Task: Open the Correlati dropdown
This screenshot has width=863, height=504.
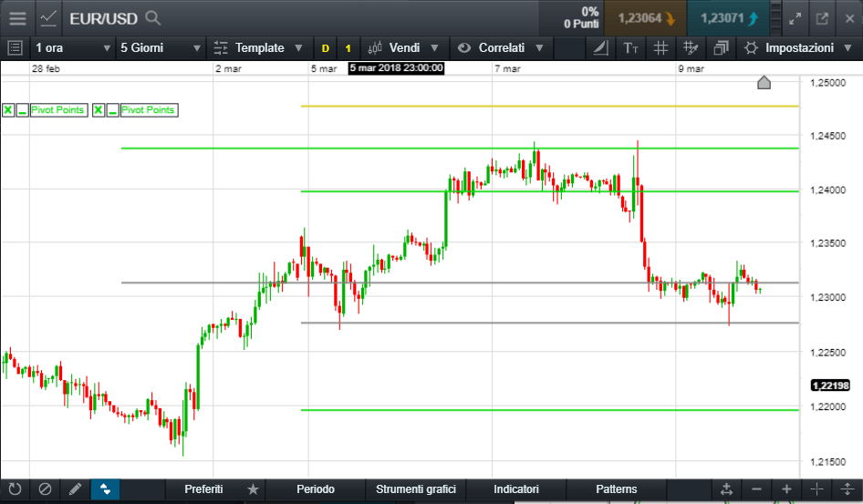Action: point(502,48)
